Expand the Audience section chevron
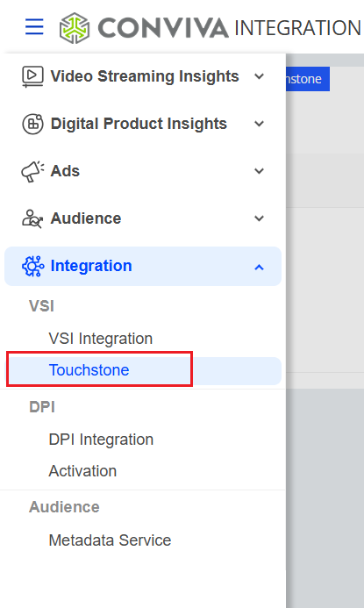Viewport: 364px width, 608px height. click(x=259, y=218)
